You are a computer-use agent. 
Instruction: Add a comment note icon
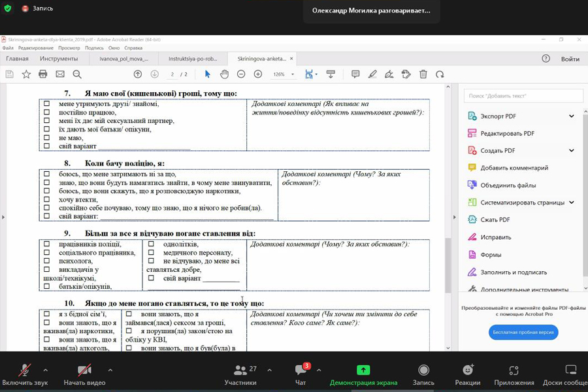[x=355, y=74]
